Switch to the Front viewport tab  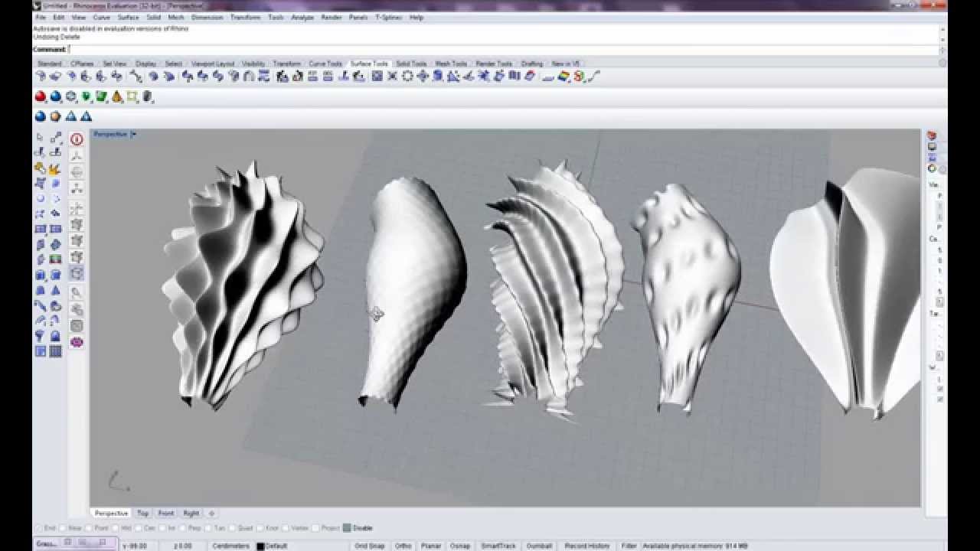[166, 514]
